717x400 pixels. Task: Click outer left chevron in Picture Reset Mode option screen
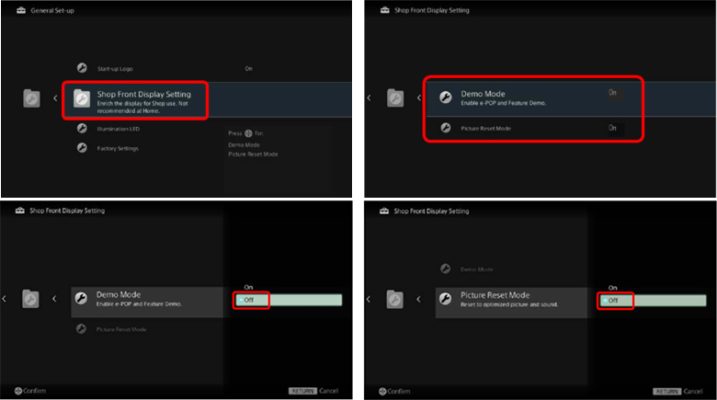369,299
